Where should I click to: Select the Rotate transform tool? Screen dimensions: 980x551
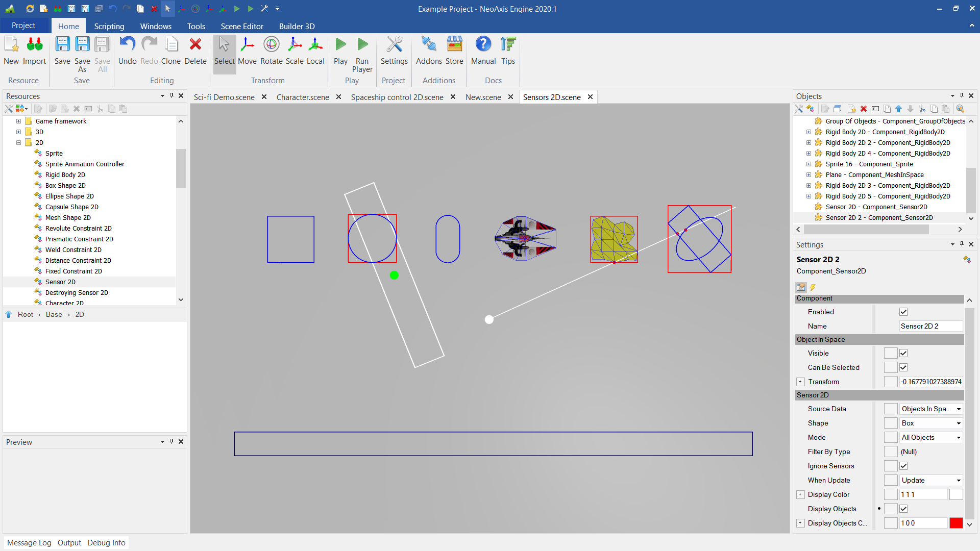(271, 51)
